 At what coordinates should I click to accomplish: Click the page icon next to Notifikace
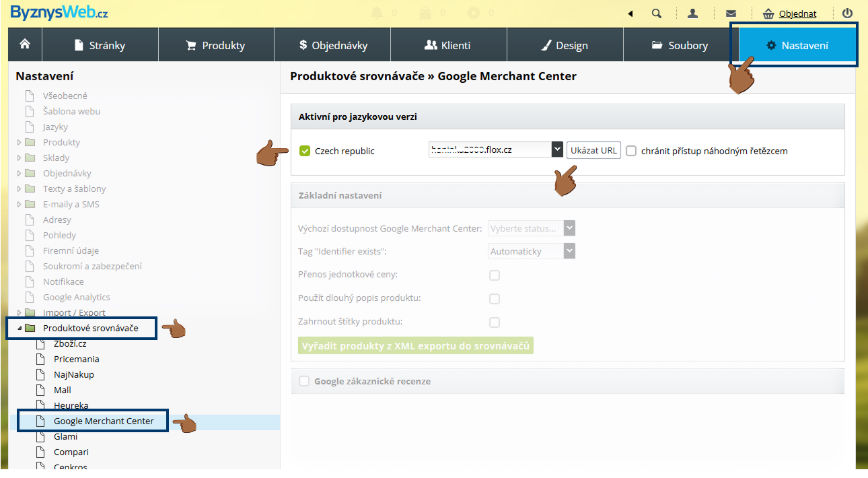click(30, 281)
